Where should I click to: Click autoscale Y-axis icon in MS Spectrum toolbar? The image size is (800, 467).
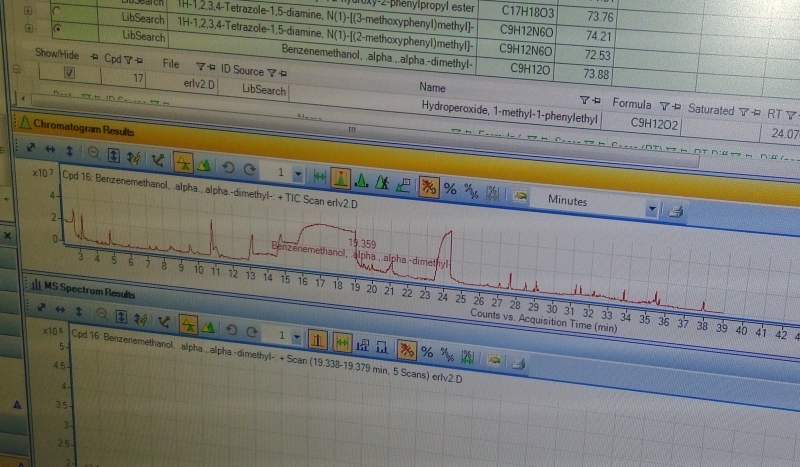click(x=79, y=310)
